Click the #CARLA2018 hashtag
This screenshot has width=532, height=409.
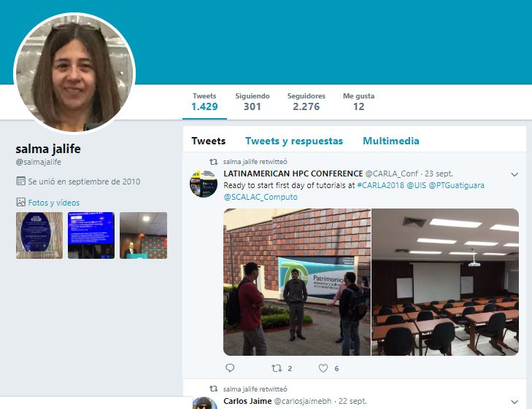[x=380, y=185]
